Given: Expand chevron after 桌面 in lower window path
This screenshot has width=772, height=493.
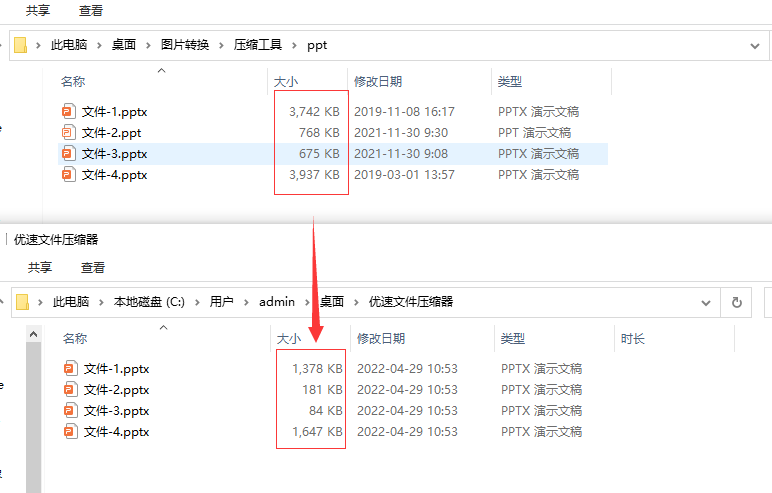Looking at the screenshot, I should 356,302.
